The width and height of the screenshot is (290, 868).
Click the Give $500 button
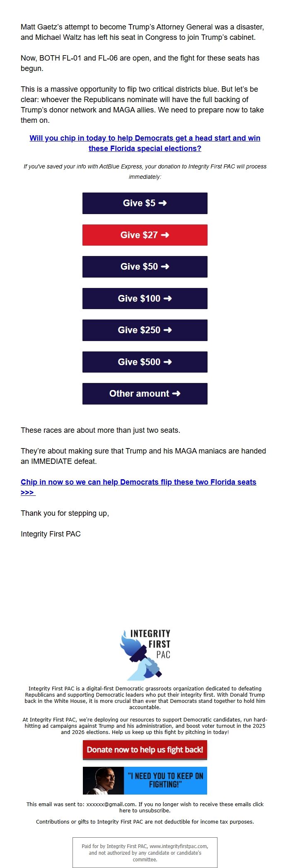tap(145, 362)
